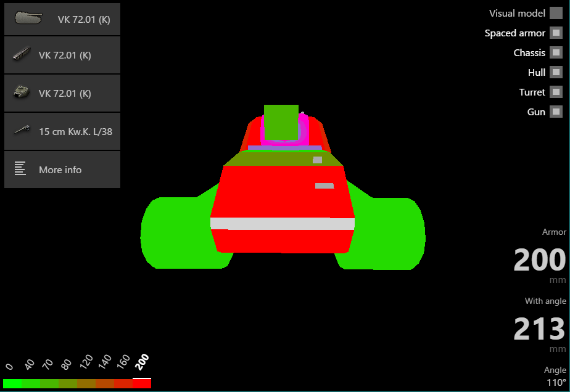The width and height of the screenshot is (570, 392).
Task: Click the bright green 0 mm legend swatch
Action: point(12,383)
